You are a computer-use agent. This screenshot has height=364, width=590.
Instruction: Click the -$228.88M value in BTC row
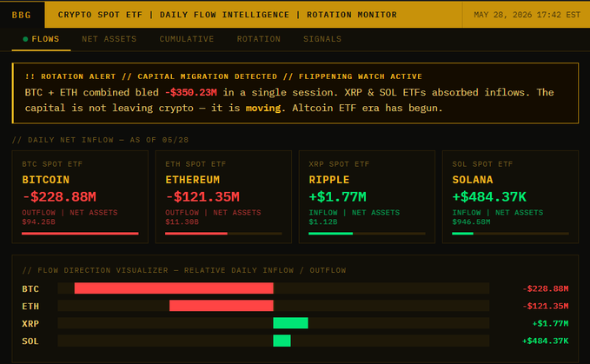coord(545,288)
